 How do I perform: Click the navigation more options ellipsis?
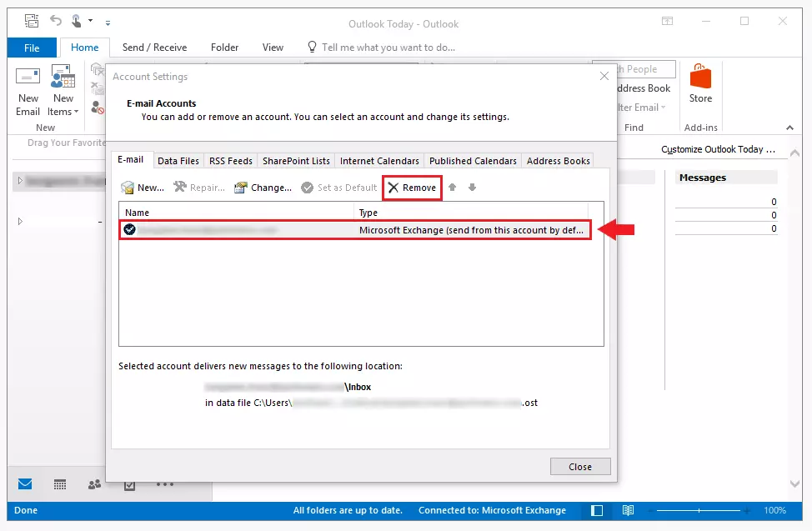pos(165,484)
